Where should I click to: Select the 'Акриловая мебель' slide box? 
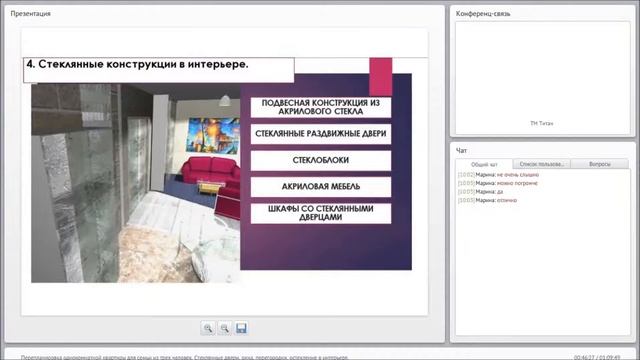coord(321,187)
